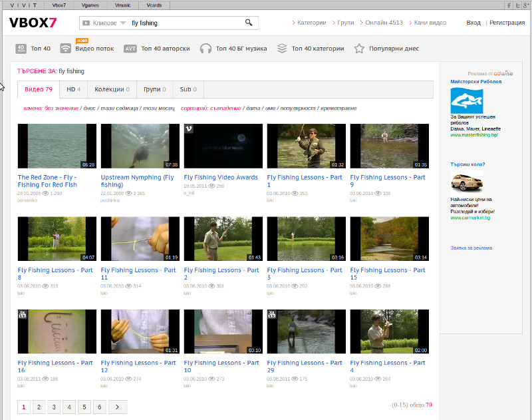Click the magnifier search icon
This screenshot has width=532, height=420.
point(249,23)
